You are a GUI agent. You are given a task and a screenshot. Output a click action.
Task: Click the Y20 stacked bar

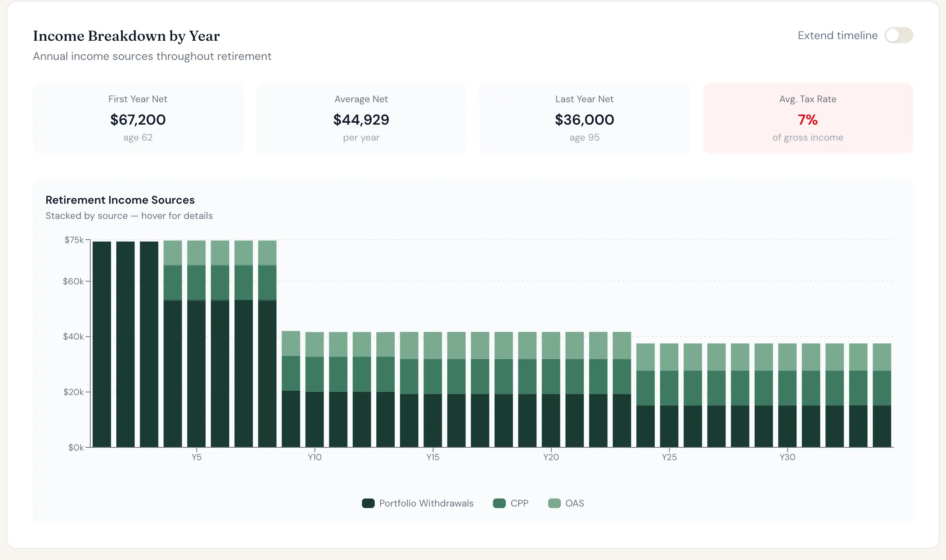(551, 389)
